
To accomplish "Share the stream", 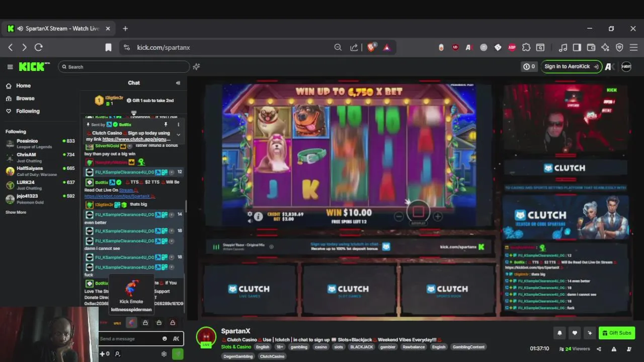I will (x=599, y=349).
